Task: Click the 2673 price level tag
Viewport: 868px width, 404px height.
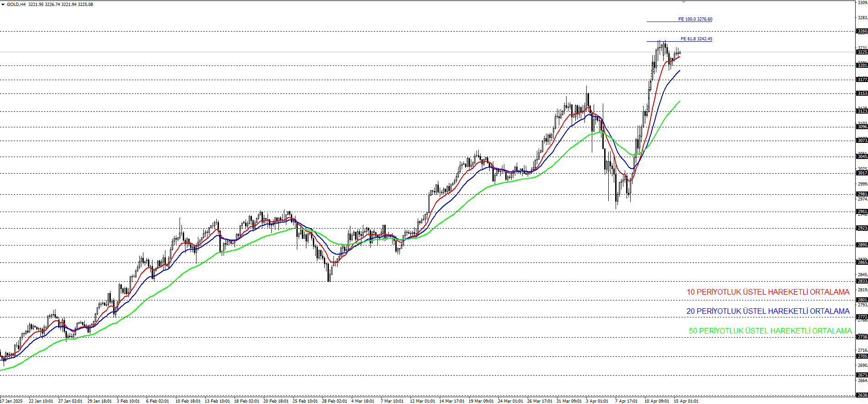Action: (x=862, y=375)
